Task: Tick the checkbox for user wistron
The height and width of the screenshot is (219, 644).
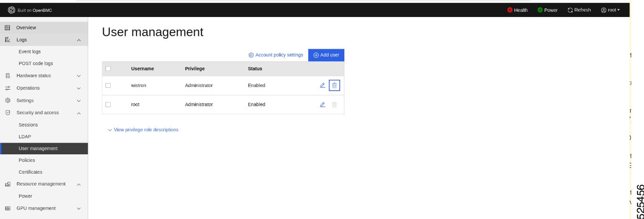Action: click(108, 85)
